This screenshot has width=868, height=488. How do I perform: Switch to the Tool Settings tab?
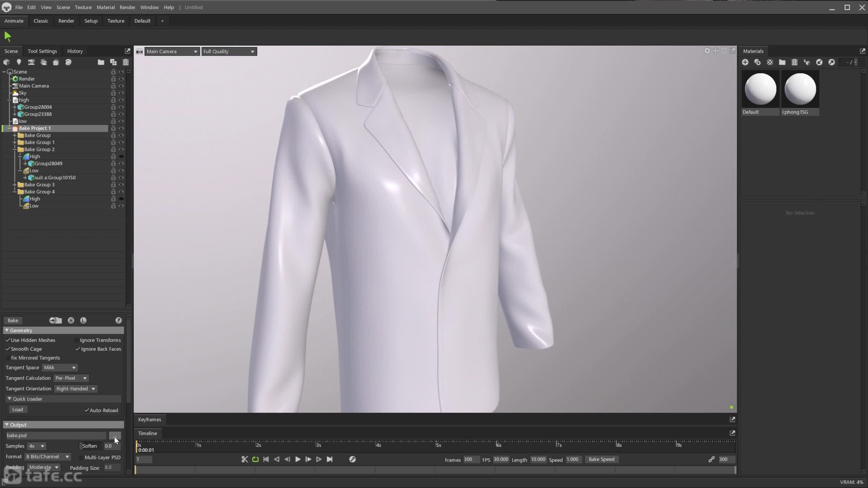pos(42,51)
